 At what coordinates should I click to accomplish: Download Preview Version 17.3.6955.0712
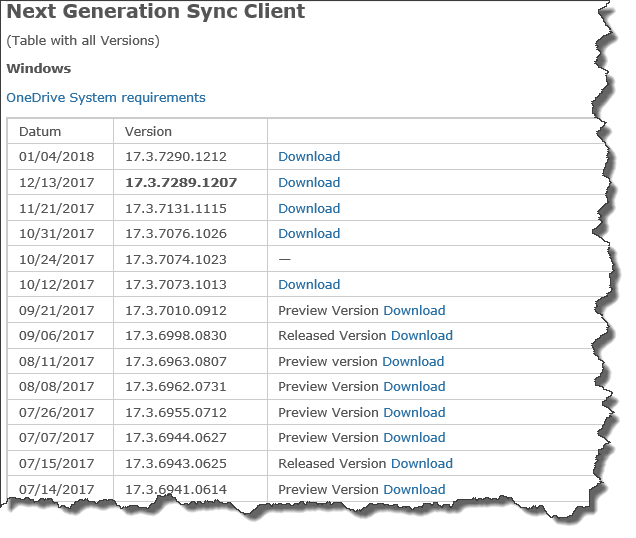pyautogui.click(x=414, y=412)
